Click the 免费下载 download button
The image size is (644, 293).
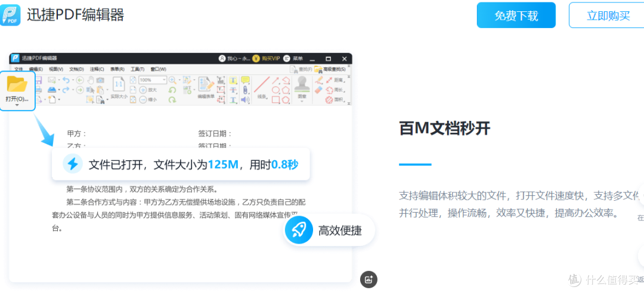coord(516,15)
